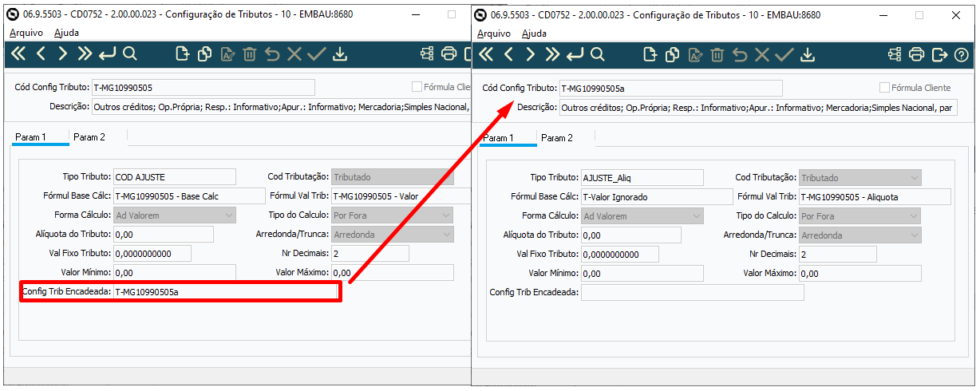Switch to Param 2 tab in left window

(x=89, y=137)
